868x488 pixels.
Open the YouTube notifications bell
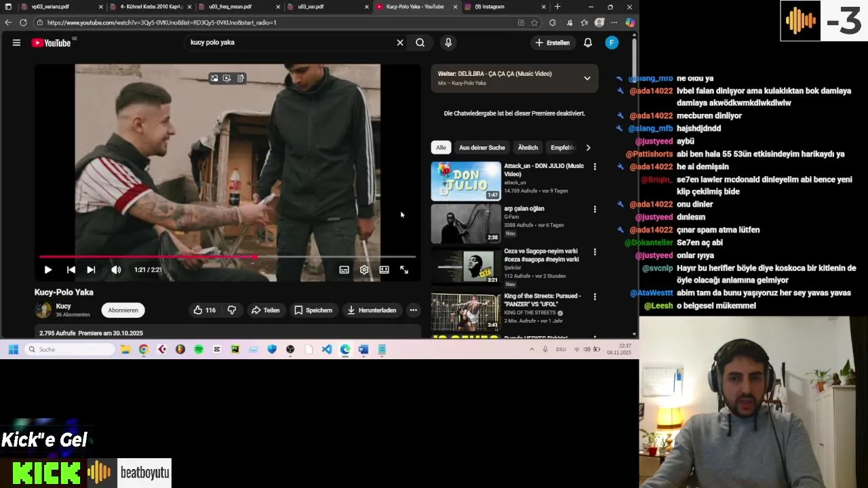click(588, 43)
